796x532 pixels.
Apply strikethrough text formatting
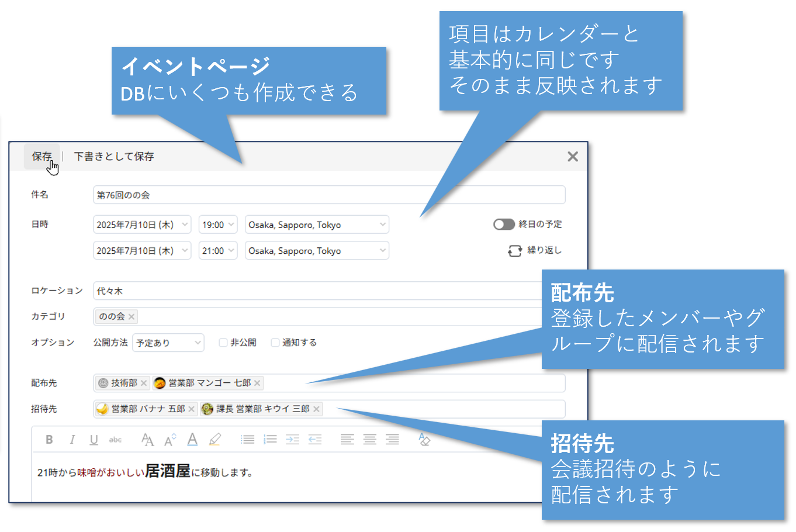click(115, 440)
